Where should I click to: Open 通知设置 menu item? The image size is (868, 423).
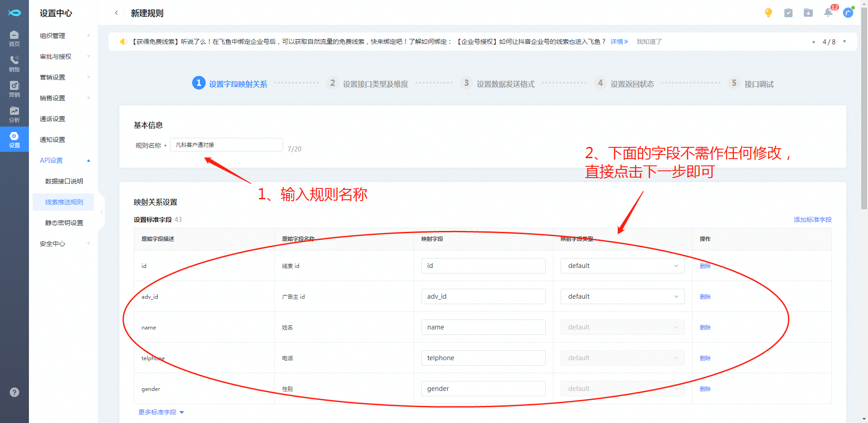52,140
